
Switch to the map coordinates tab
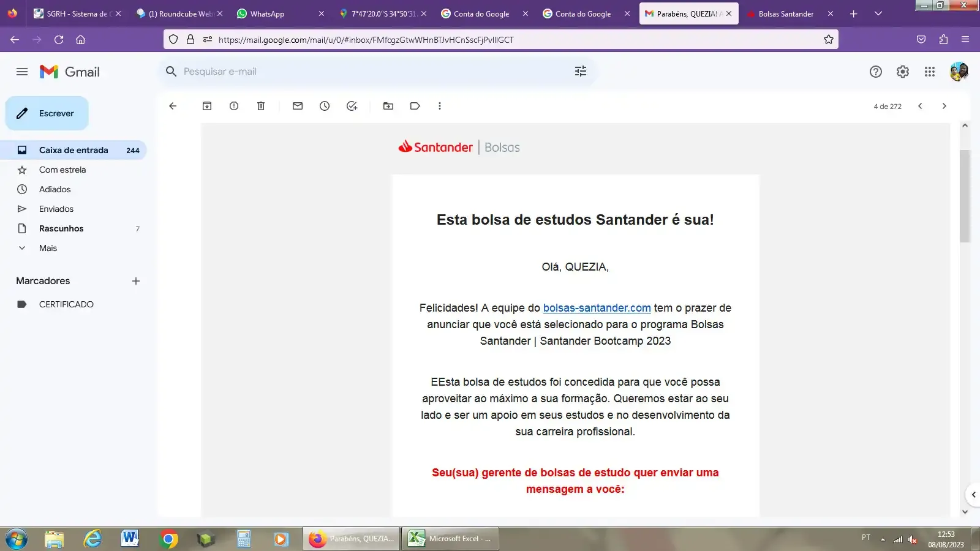383,13
